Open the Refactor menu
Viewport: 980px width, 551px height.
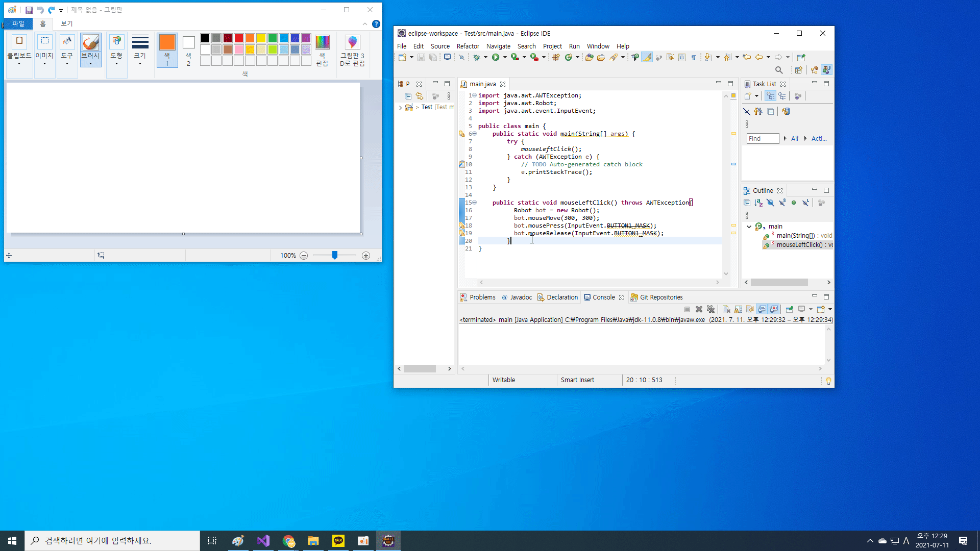pyautogui.click(x=468, y=46)
